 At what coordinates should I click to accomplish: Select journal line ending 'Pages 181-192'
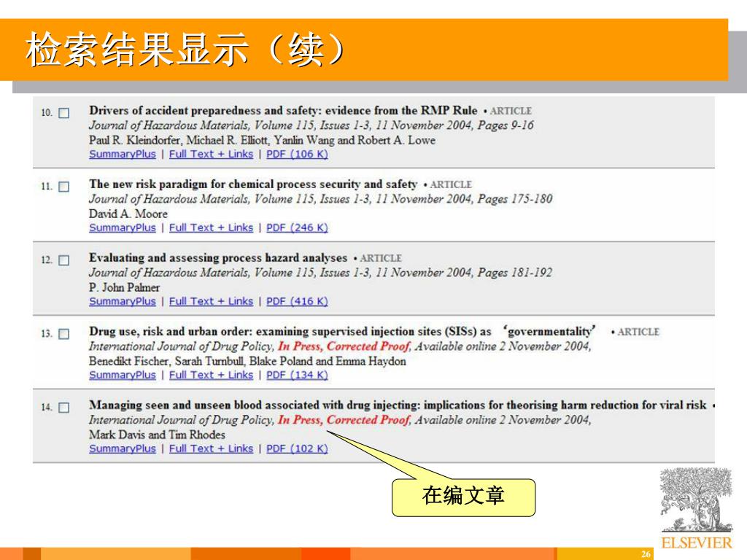(x=321, y=273)
